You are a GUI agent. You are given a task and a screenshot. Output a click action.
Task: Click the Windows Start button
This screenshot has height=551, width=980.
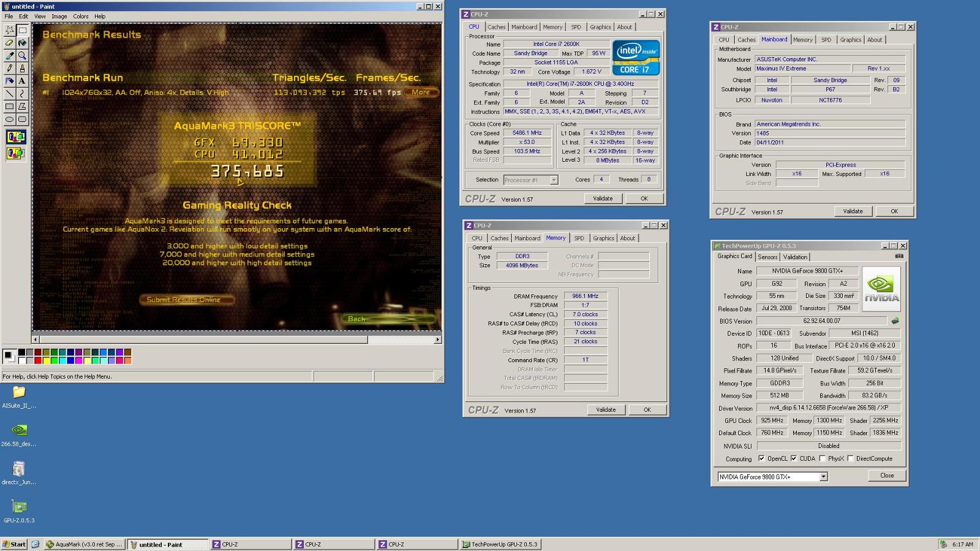coord(14,544)
